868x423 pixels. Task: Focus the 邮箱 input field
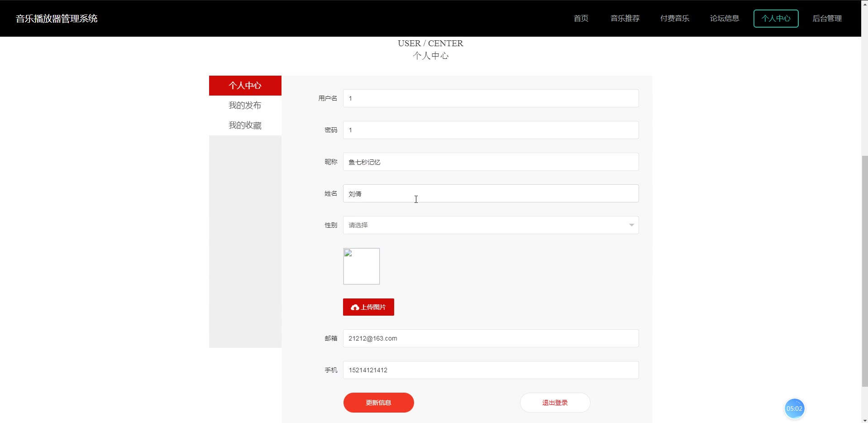pos(491,338)
